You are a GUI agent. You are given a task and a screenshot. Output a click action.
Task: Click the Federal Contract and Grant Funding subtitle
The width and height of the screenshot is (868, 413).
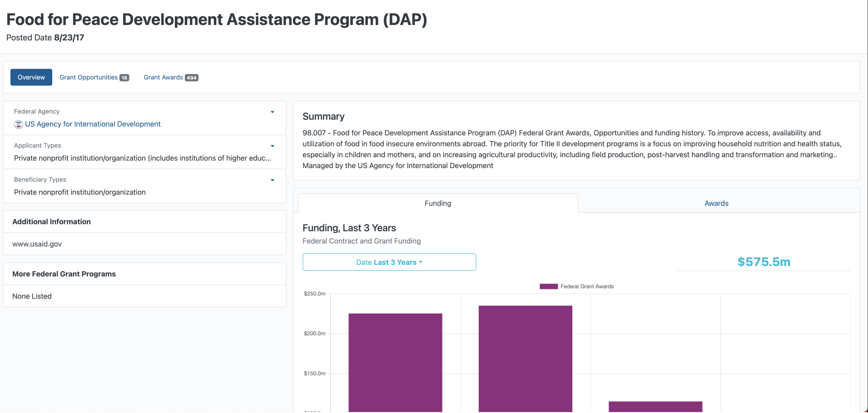pos(362,241)
